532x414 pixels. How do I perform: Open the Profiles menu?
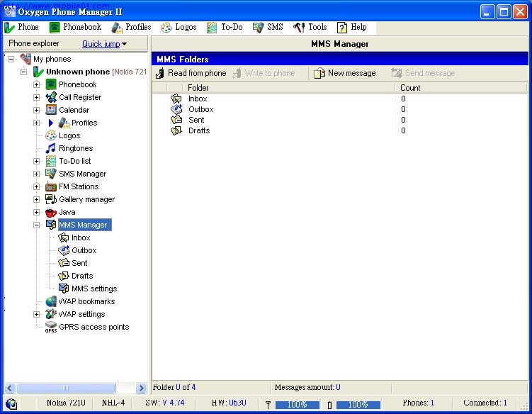[x=131, y=27]
